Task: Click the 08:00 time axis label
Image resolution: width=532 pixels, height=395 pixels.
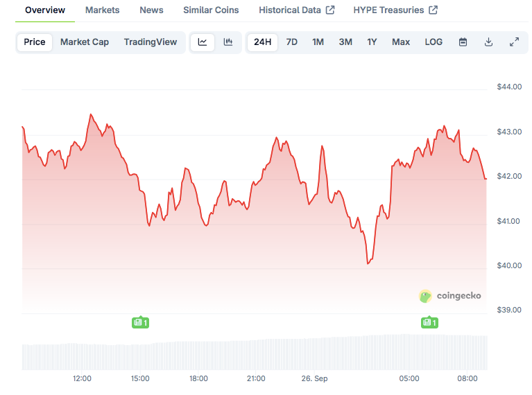Action: [x=467, y=378]
